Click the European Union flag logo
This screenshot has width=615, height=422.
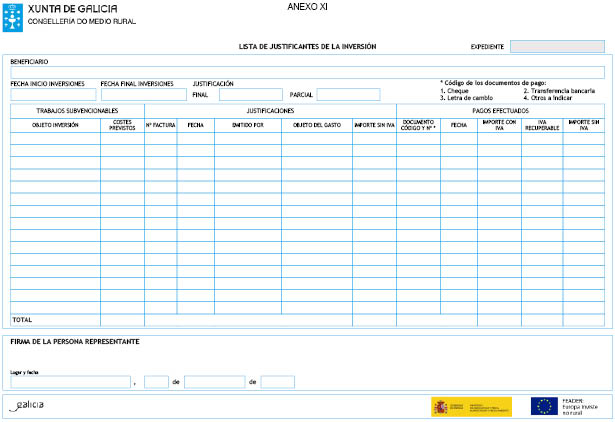(x=544, y=405)
